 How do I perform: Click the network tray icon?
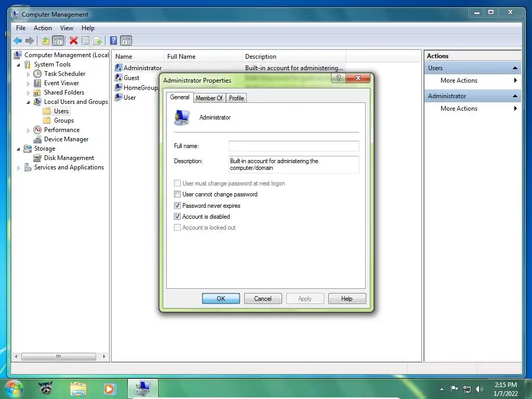click(x=467, y=389)
